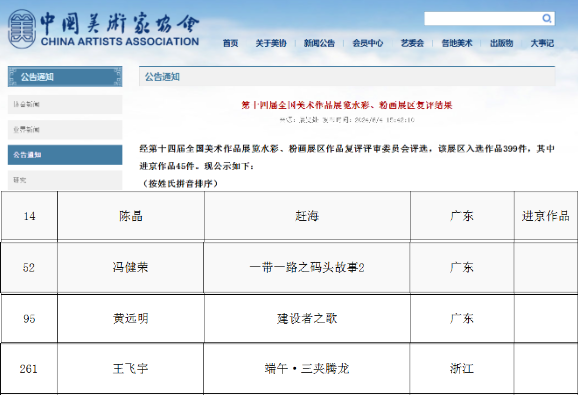Open the 出版物 menu item
Screen dimensions: 578x395
click(501, 43)
